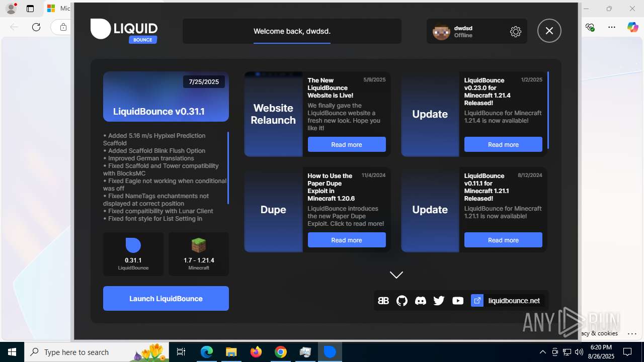This screenshot has width=644, height=362.
Task: Click the Dupe article thumbnail
Action: click(x=273, y=210)
